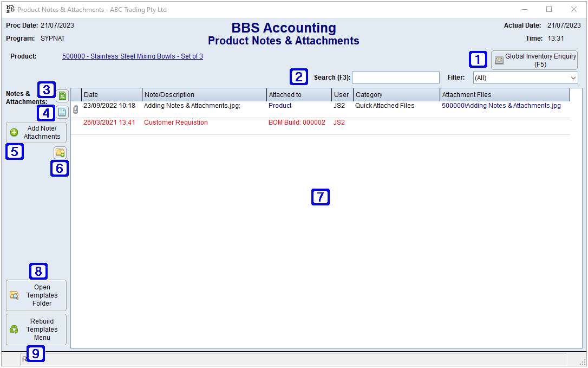Open the 500000 Stainless Steel Mixing Bowls link
Viewport: 588px width, 368px height.
[x=133, y=56]
